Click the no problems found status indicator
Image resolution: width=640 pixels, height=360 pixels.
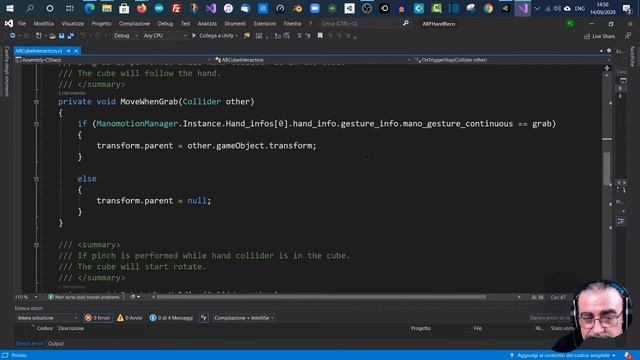[84, 297]
